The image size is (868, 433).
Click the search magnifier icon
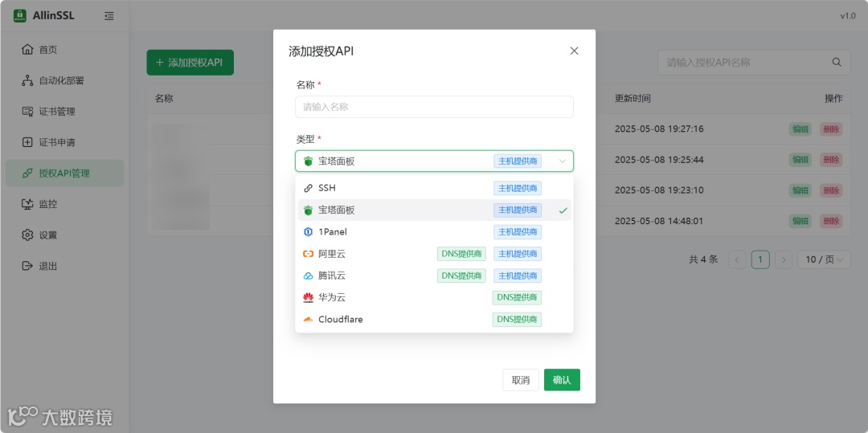(837, 63)
